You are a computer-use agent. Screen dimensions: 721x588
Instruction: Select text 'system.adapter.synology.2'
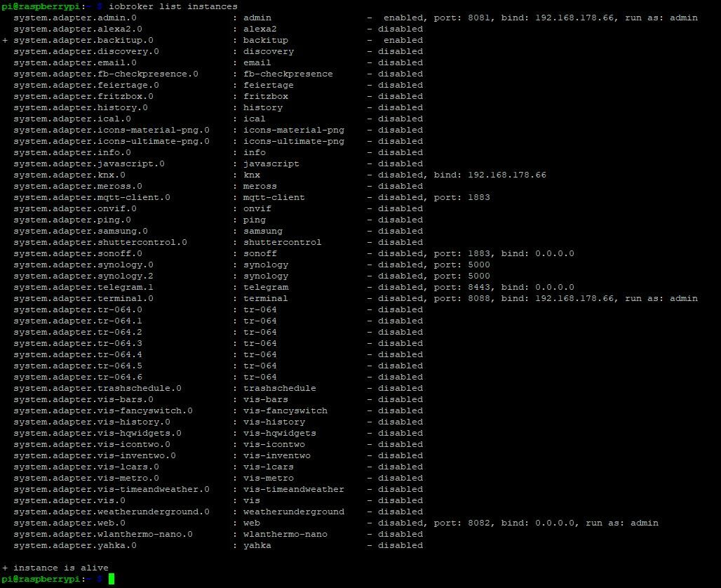click(83, 276)
